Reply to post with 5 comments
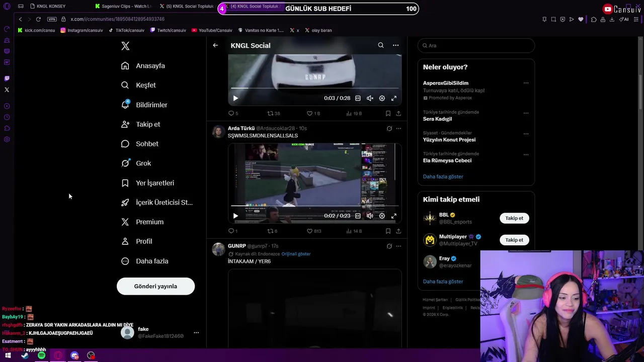 233,114
